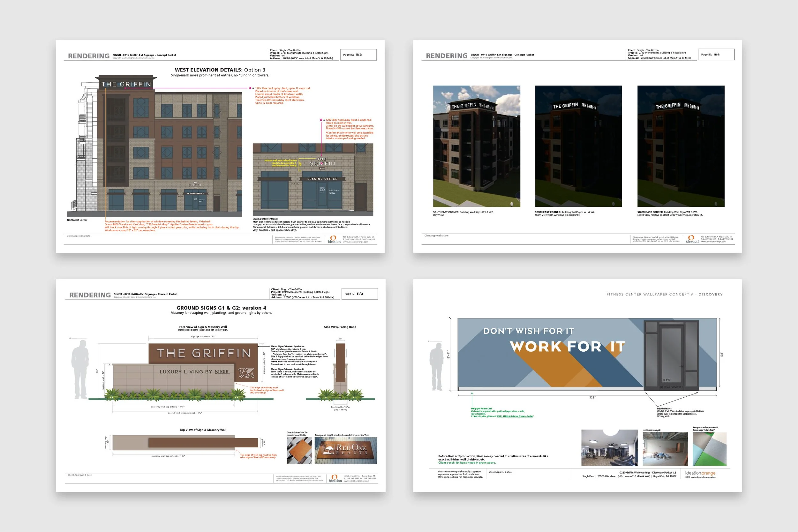Select the west elevation building illustration
This screenshot has height=532, width=798.
pos(154,146)
